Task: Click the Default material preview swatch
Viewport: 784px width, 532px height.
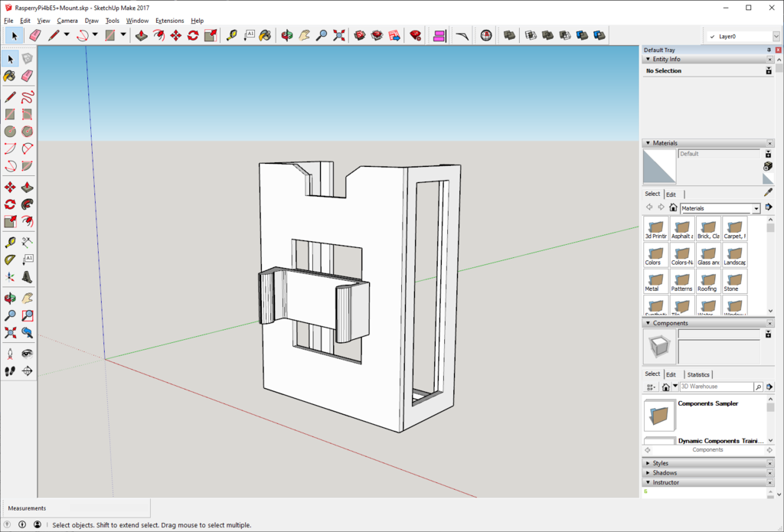Action: pyautogui.click(x=658, y=165)
